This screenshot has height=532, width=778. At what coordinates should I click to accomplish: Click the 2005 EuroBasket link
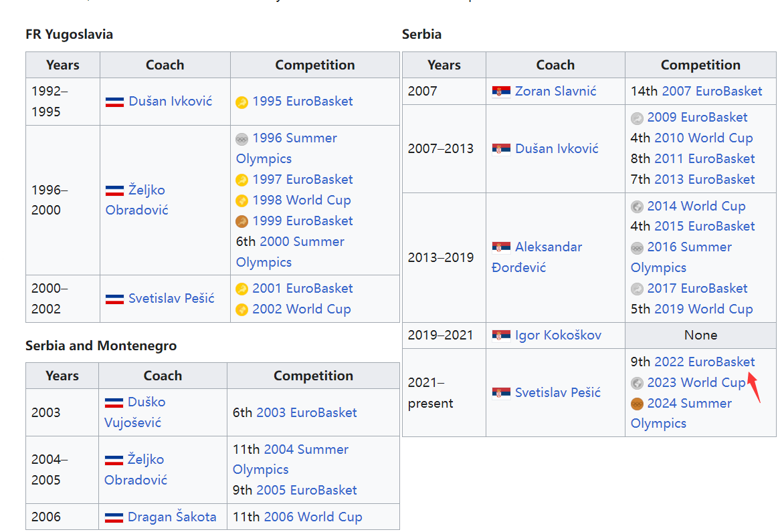pyautogui.click(x=306, y=490)
